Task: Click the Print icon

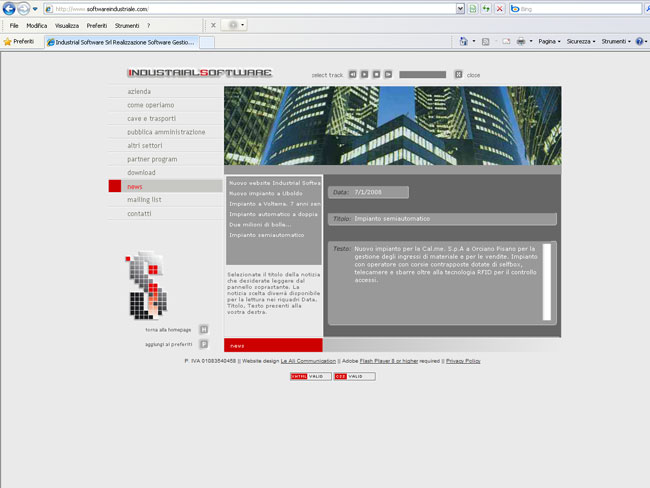Action: (521, 41)
